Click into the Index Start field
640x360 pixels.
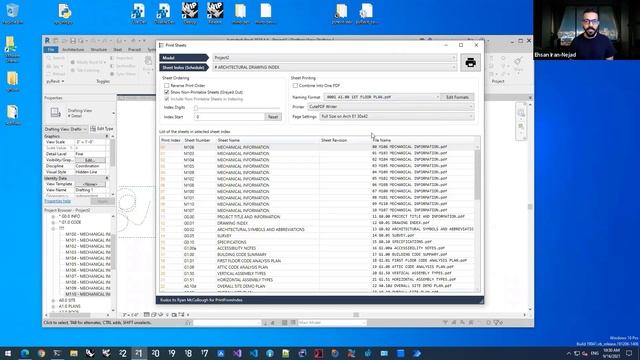pos(229,117)
